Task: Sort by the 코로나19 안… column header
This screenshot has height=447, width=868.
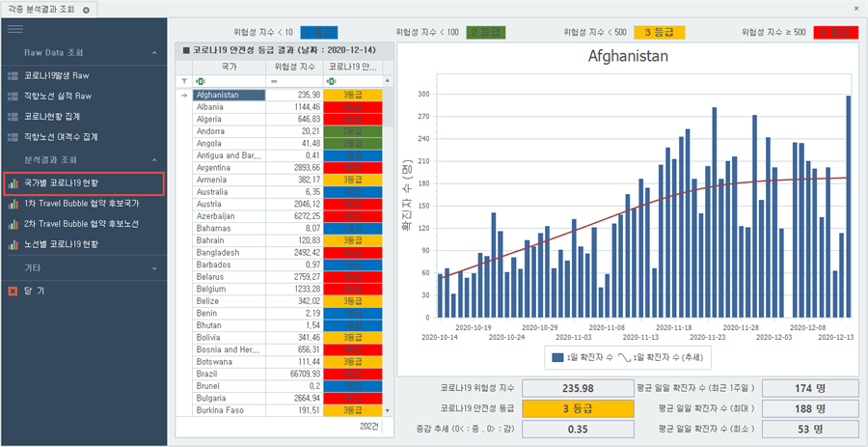Action: tap(353, 67)
